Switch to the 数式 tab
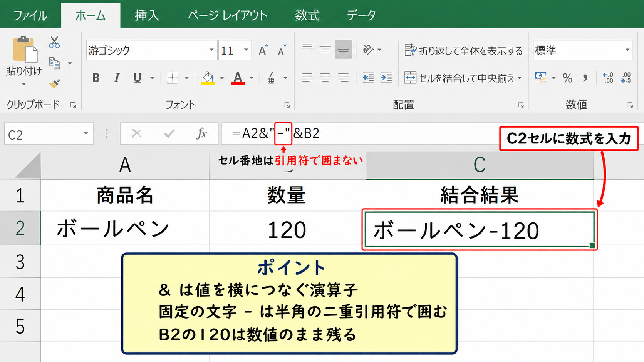644x362 pixels. (307, 15)
